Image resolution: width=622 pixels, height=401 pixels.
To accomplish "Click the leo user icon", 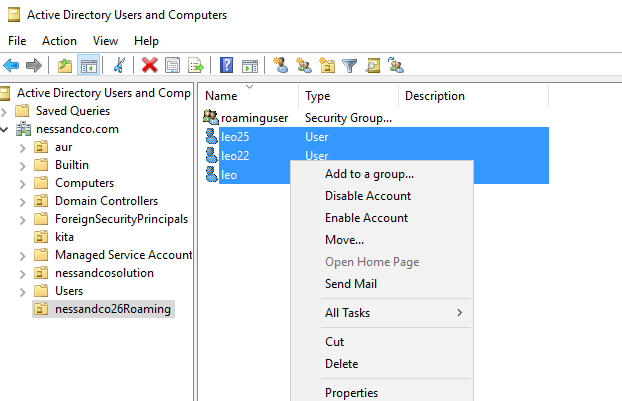I will 211,174.
